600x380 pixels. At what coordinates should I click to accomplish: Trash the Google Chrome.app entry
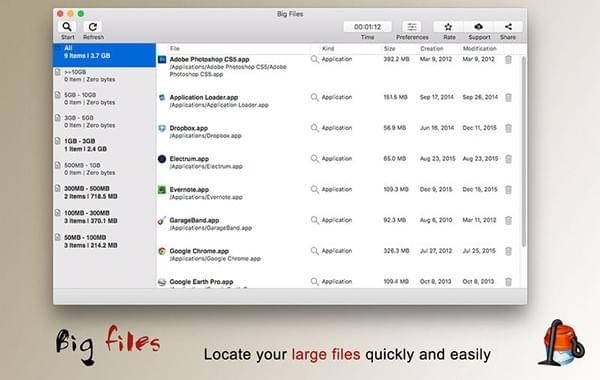(508, 251)
